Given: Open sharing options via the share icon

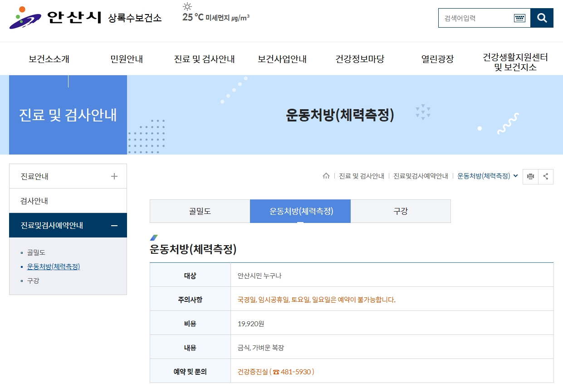Looking at the screenshot, I should [x=546, y=176].
